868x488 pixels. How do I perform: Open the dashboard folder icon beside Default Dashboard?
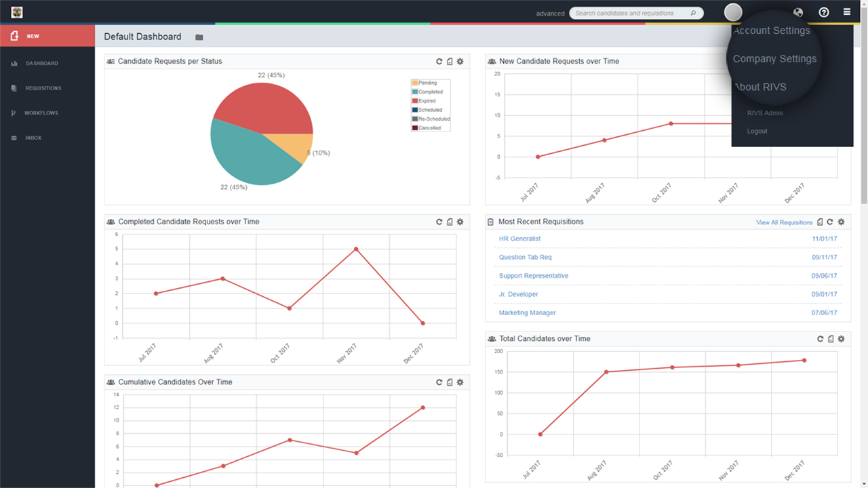click(199, 37)
